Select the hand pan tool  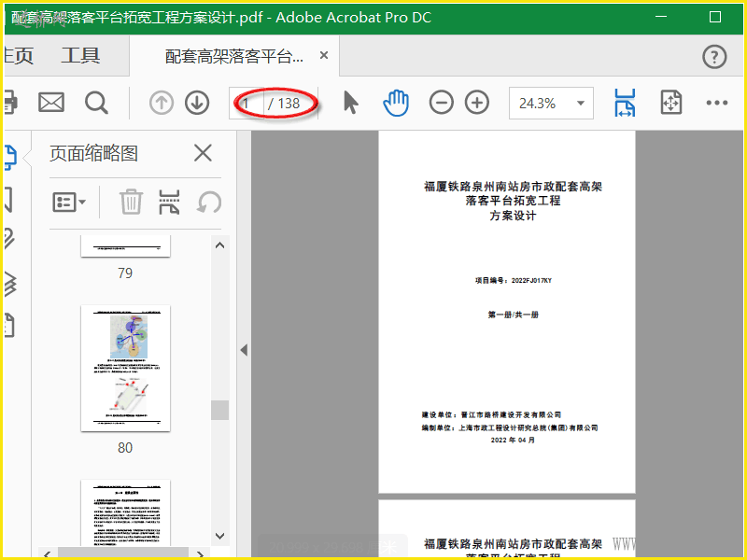pyautogui.click(x=396, y=103)
